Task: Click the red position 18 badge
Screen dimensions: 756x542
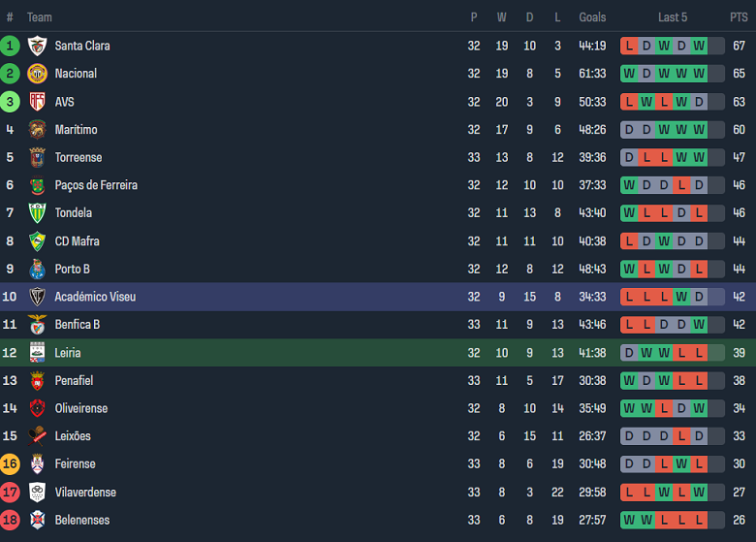Action: pyautogui.click(x=10, y=520)
